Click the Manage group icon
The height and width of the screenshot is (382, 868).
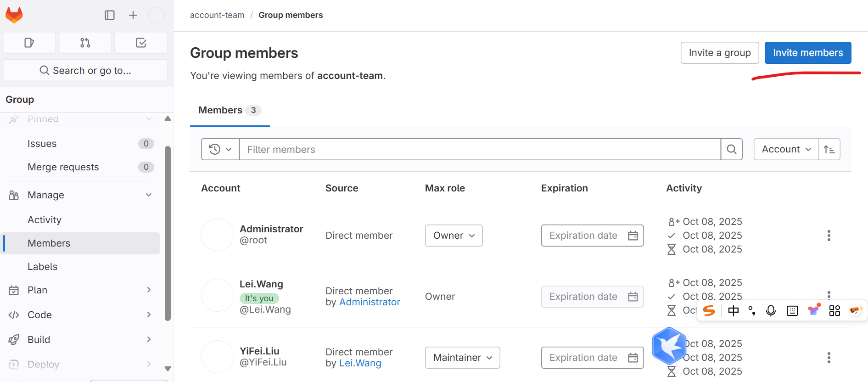(14, 195)
